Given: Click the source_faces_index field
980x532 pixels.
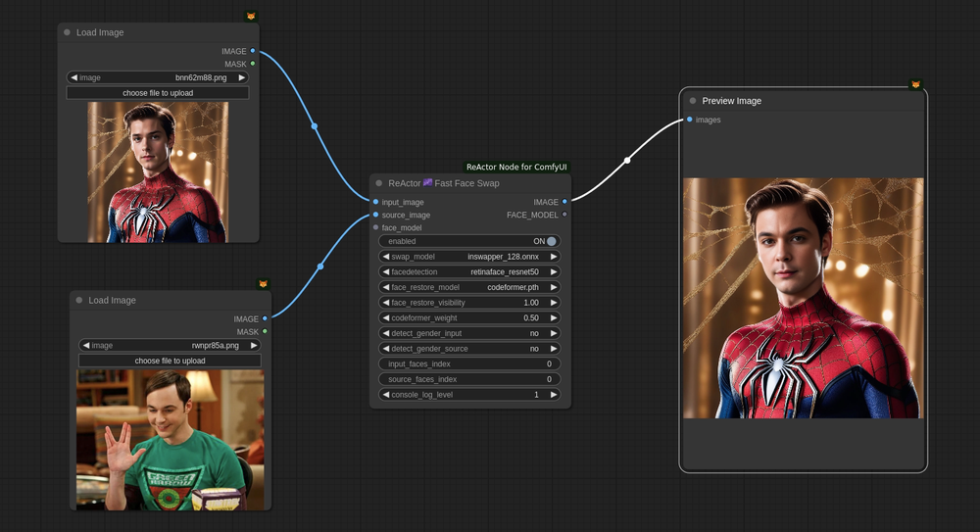Looking at the screenshot, I should (470, 379).
